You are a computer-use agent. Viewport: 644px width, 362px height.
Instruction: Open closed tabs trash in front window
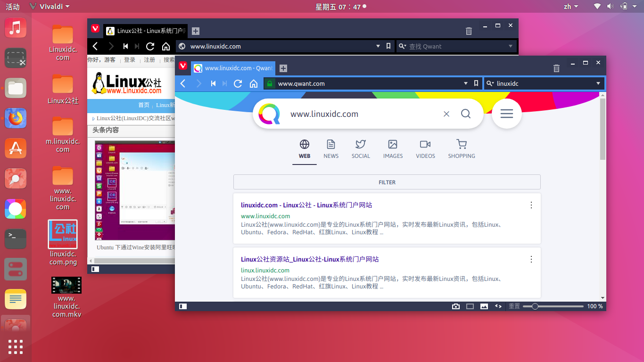556,68
